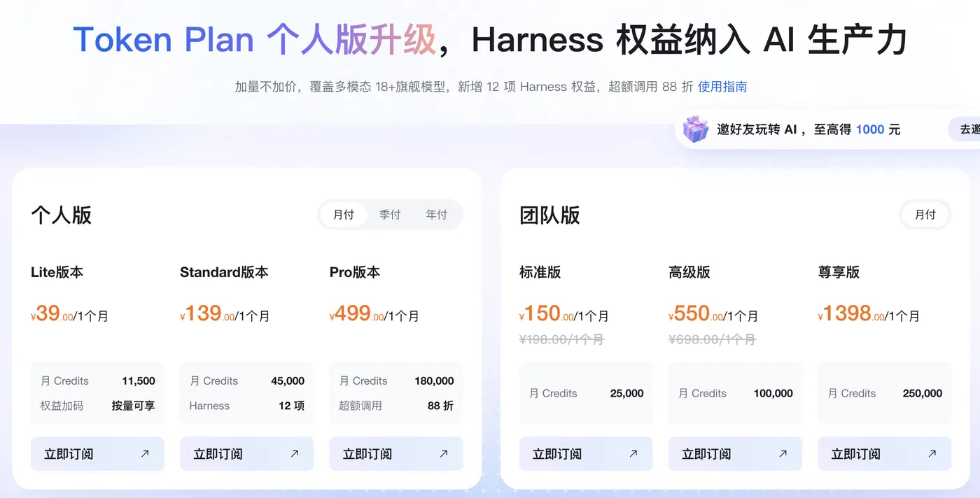Click the ¥1398.00 尊享版 price
Viewport: 980px width, 498px height.
[851, 313]
